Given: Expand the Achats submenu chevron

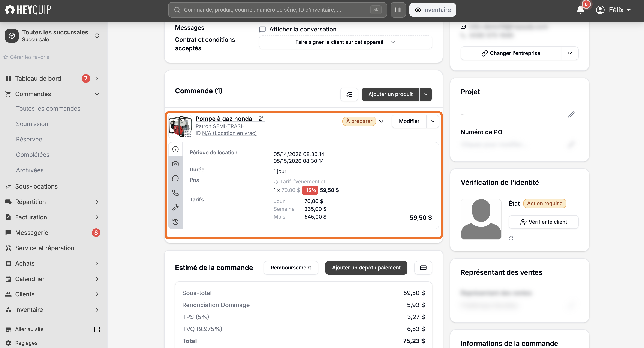Looking at the screenshot, I should pyautogui.click(x=97, y=263).
